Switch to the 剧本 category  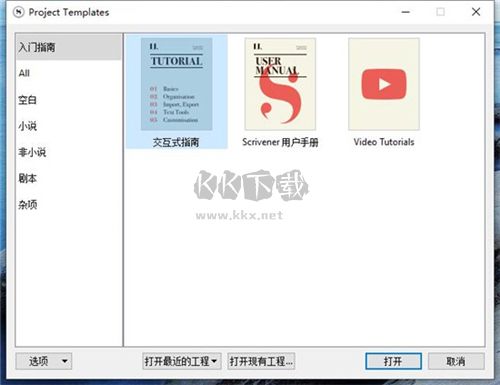68,178
